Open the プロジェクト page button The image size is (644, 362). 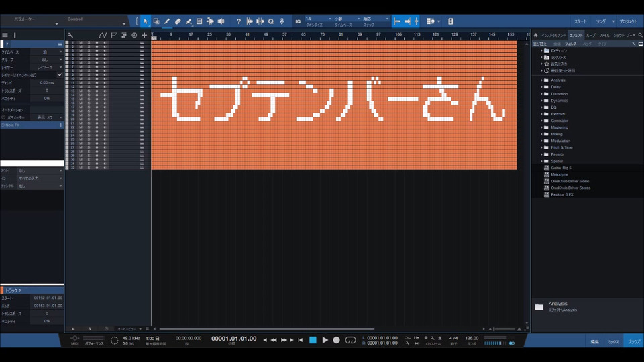click(x=628, y=21)
